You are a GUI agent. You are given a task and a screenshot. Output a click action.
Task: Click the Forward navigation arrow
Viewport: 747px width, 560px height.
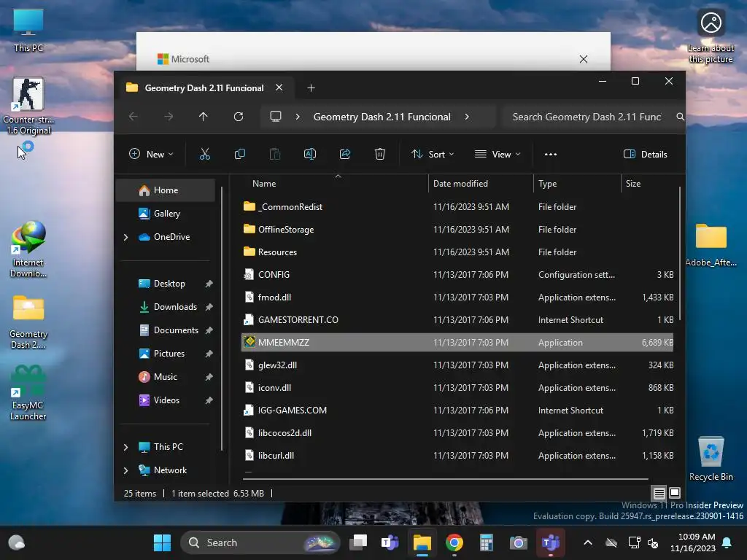[x=169, y=117]
